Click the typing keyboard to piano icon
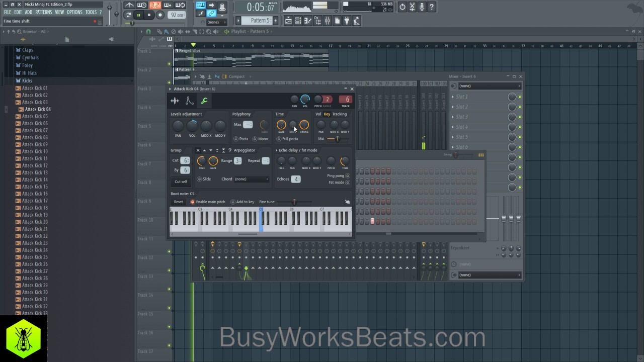 [x=201, y=5]
